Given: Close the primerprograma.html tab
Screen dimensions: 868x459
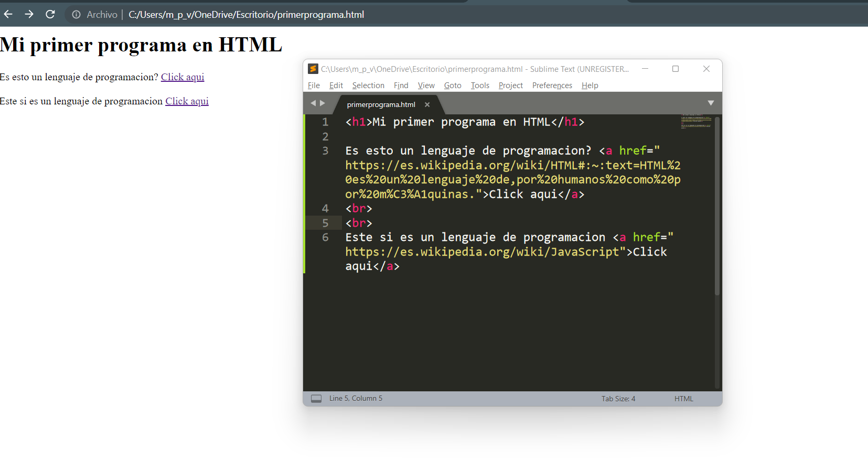Looking at the screenshot, I should point(427,104).
